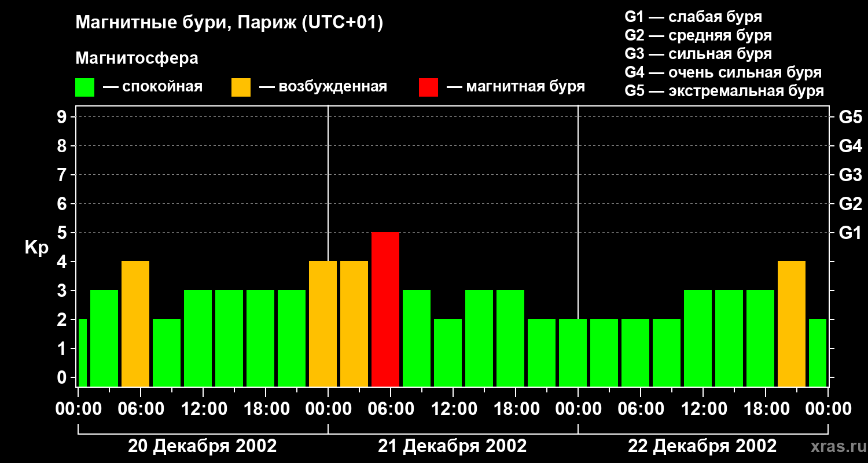Select the red Kp 5 storm bar

pos(385,310)
